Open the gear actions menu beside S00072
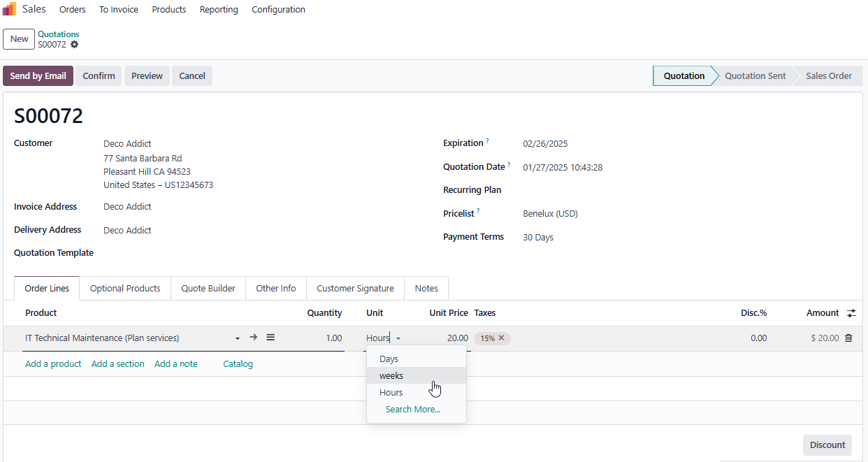This screenshot has width=868, height=462. (75, 45)
